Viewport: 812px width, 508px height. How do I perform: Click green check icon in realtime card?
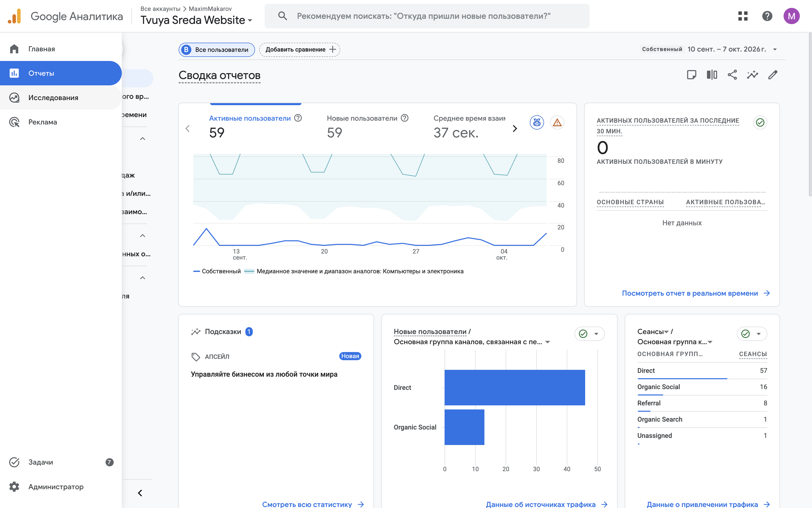(x=760, y=122)
